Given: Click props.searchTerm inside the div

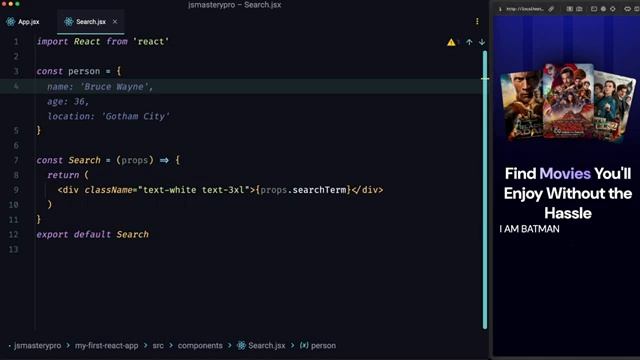Looking at the screenshot, I should click(304, 190).
